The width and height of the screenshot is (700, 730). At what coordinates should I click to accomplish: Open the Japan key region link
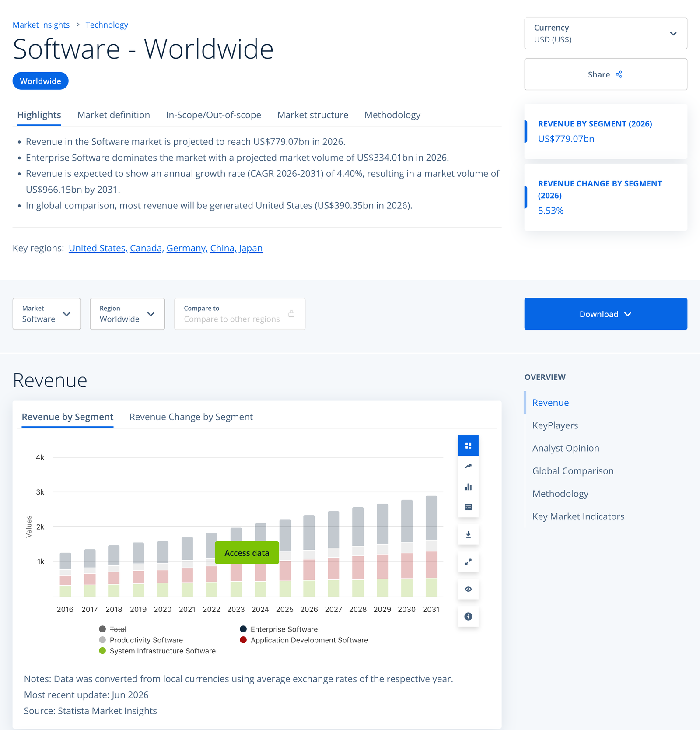251,248
